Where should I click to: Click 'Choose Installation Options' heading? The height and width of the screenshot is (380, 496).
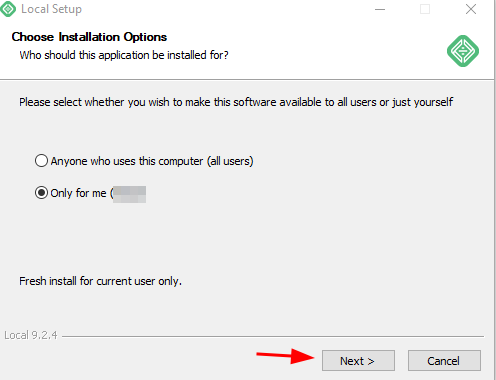point(89,37)
